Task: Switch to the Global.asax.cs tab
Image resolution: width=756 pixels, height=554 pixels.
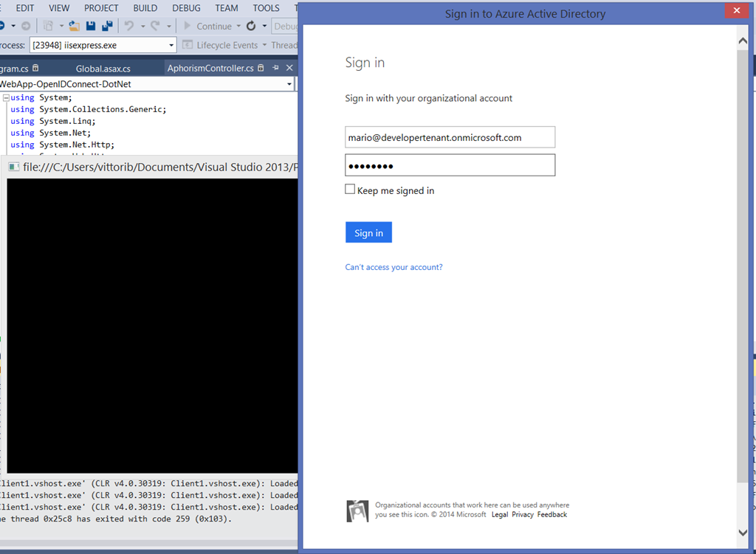Action: [x=103, y=69]
